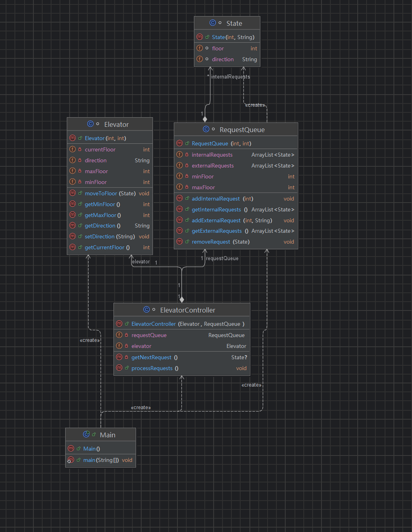
Task: Click the class icon beside Elevator title
Action: [90, 124]
